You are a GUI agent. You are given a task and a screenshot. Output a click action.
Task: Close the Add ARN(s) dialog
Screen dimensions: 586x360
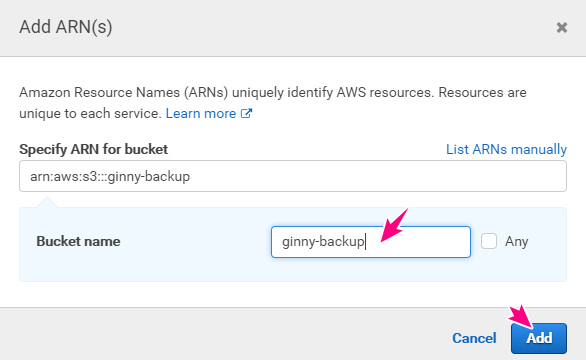tap(562, 27)
